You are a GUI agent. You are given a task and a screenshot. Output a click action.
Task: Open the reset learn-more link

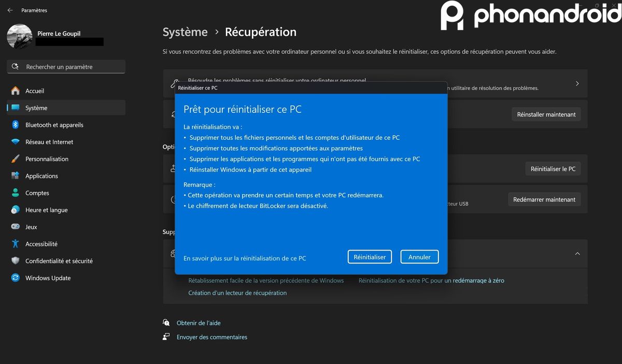click(x=245, y=258)
